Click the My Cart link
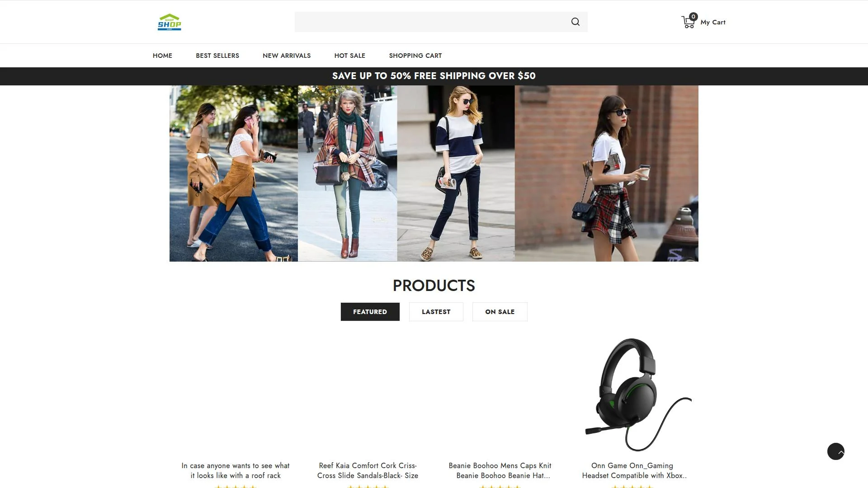 point(713,22)
